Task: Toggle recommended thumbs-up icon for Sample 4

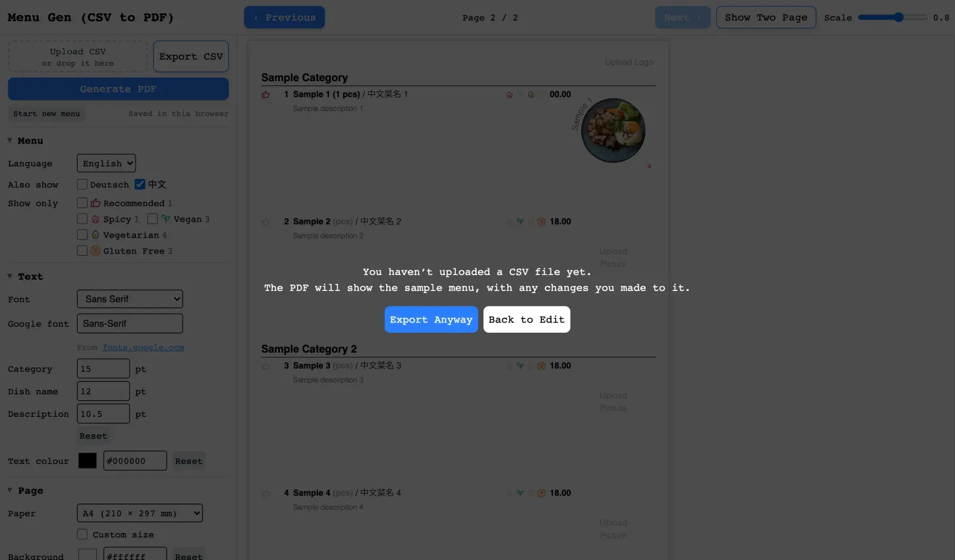Action: tap(266, 493)
